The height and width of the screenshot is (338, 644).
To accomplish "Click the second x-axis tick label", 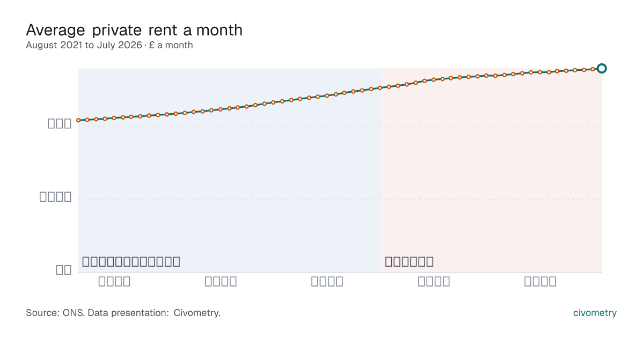I will (221, 282).
